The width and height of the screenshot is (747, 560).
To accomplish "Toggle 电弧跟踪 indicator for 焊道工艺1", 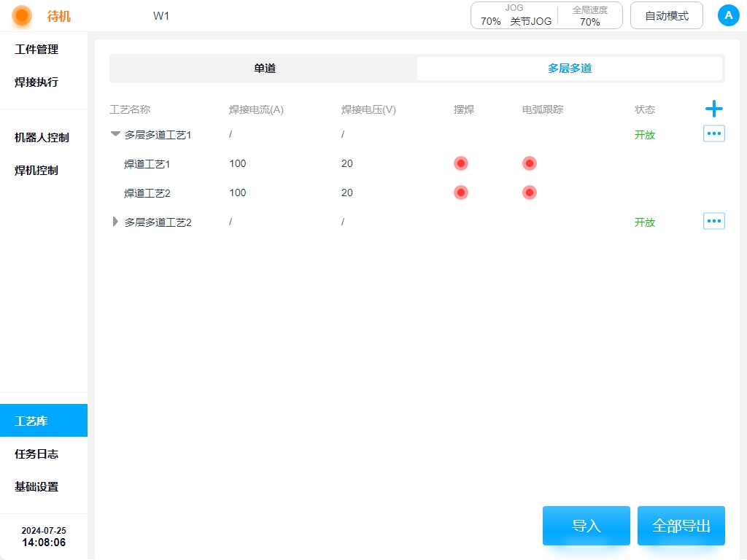I will coord(530,163).
